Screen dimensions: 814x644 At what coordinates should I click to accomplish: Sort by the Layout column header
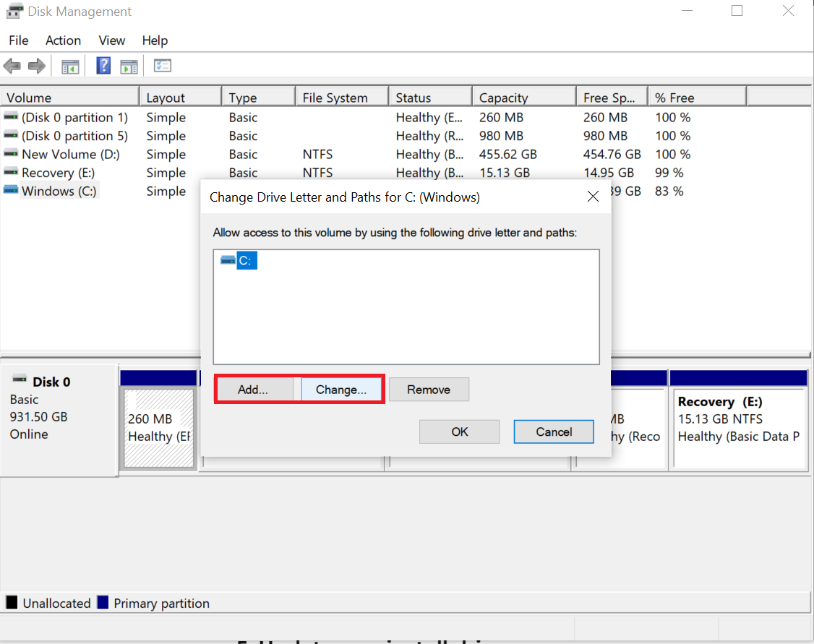[181, 98]
